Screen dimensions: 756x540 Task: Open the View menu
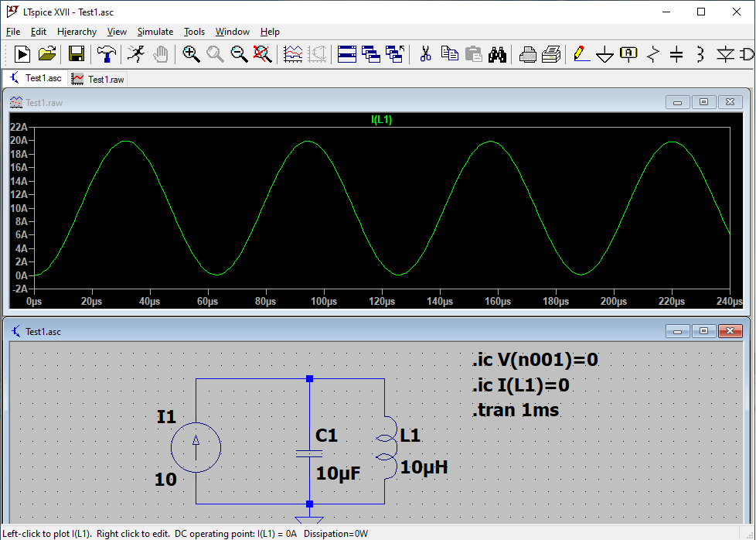pyautogui.click(x=117, y=32)
